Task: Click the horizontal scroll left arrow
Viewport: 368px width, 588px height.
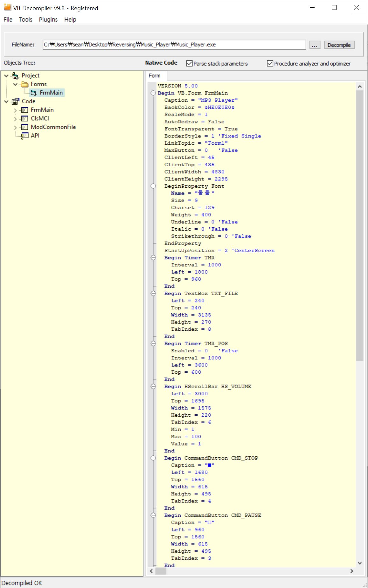Action: 151,571
